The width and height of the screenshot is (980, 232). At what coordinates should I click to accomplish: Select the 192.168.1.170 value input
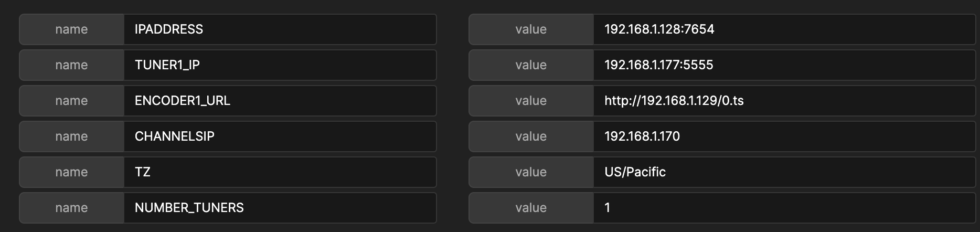click(x=784, y=136)
